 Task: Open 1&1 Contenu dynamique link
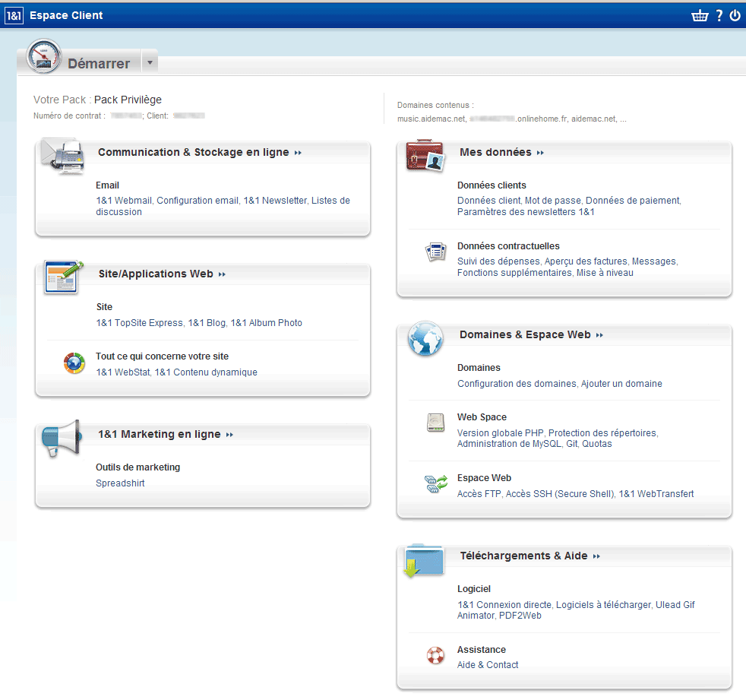(x=206, y=372)
